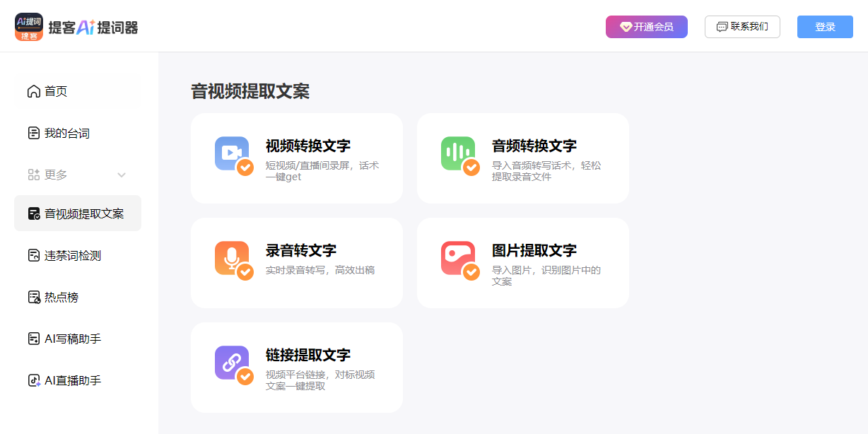This screenshot has width=868, height=434.
Task: Click the 登录 button
Action: coord(825,27)
